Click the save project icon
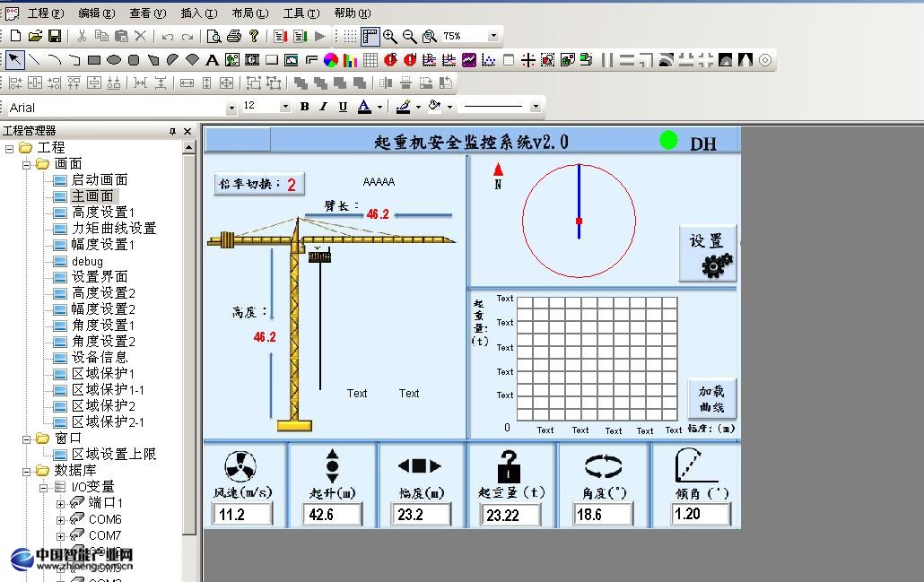The height and width of the screenshot is (582, 924). [55, 36]
